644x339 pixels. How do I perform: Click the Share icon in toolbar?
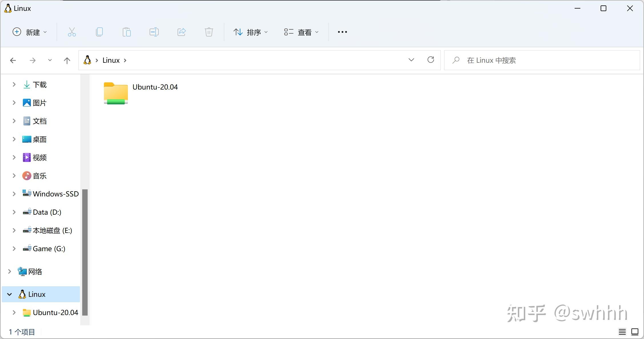182,32
